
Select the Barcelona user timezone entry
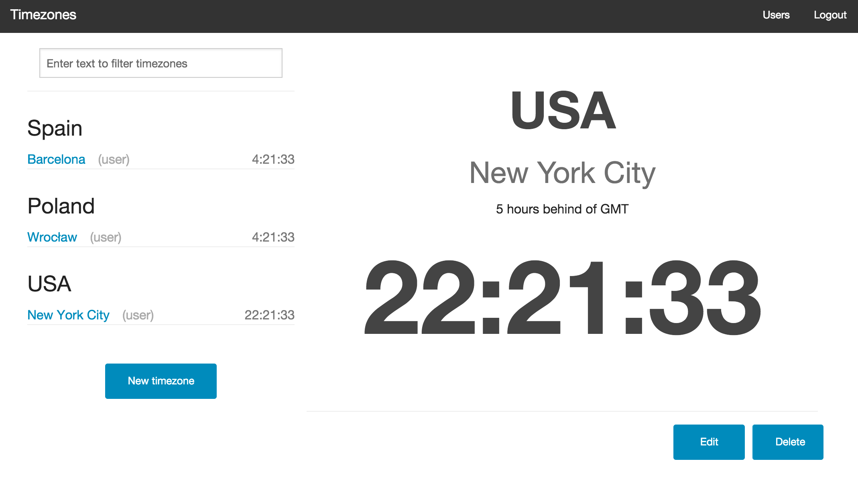(x=57, y=159)
